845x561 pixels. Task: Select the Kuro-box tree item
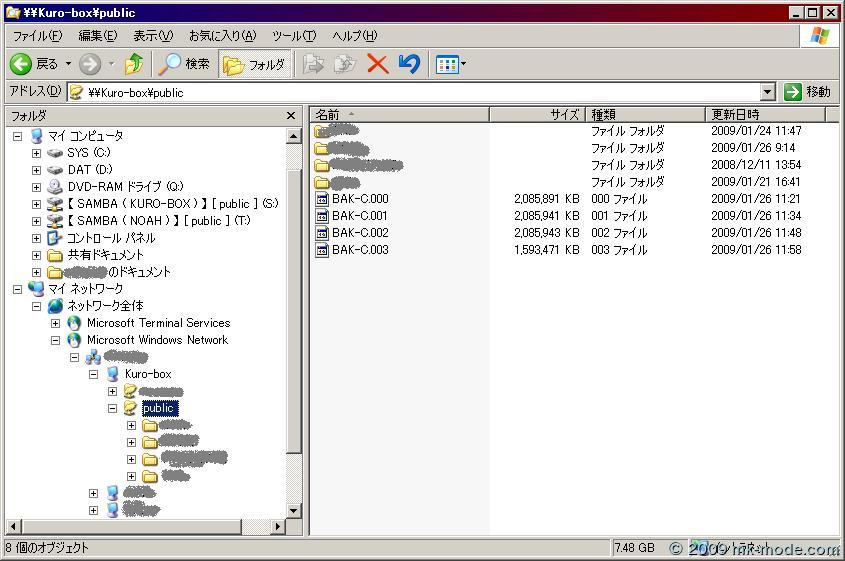pyautogui.click(x=148, y=374)
